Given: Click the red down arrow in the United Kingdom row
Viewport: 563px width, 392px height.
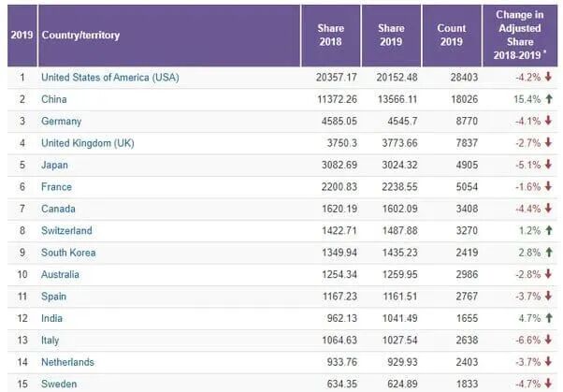Looking at the screenshot, I should (548, 142).
